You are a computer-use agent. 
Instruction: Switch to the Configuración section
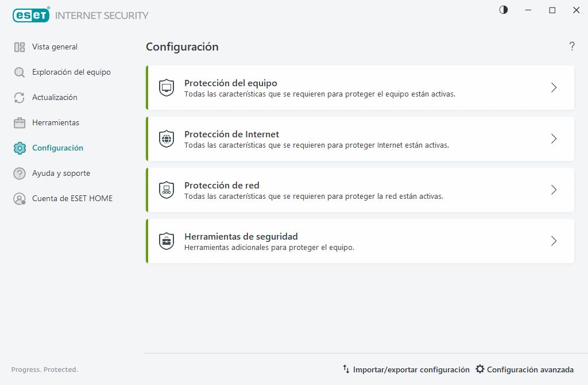(x=58, y=148)
